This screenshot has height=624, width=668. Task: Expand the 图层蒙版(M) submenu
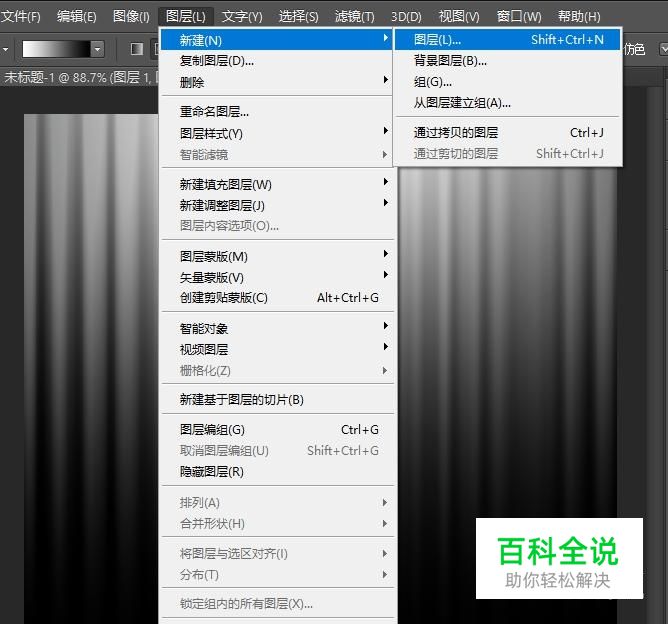click(x=276, y=256)
